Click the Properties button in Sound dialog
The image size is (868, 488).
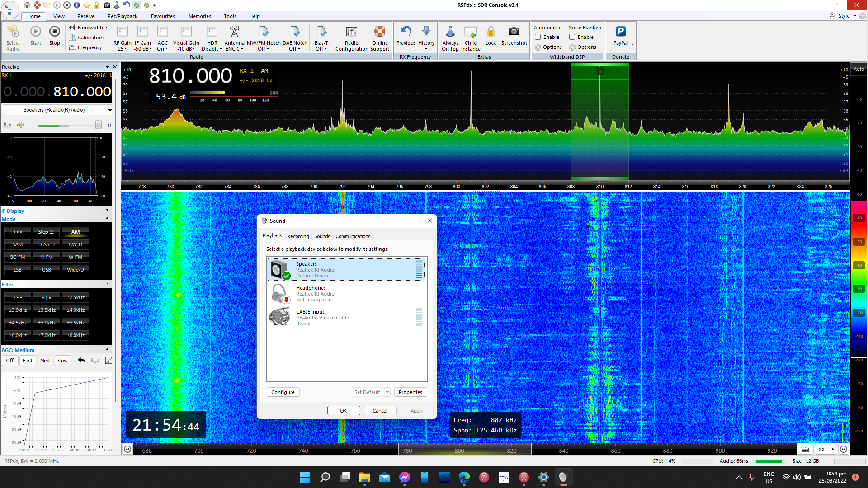tap(410, 392)
